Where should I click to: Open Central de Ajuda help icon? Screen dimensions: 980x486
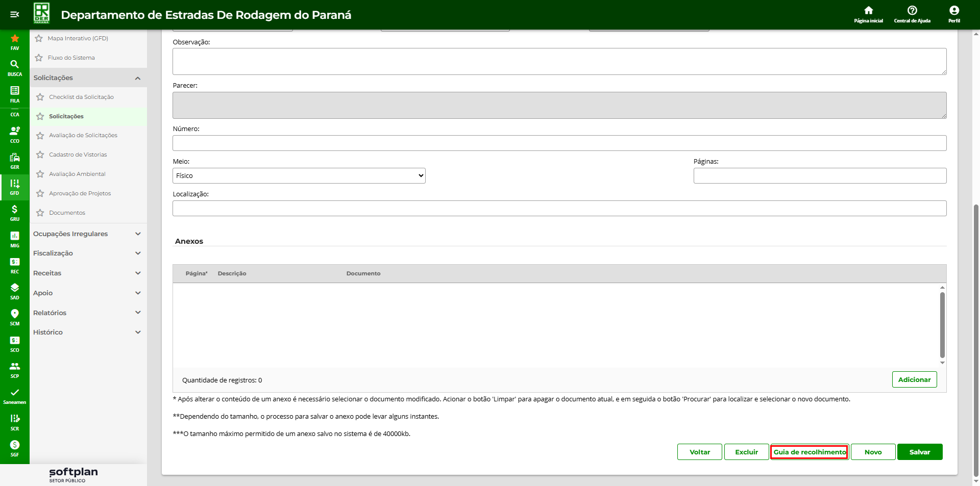click(x=912, y=14)
